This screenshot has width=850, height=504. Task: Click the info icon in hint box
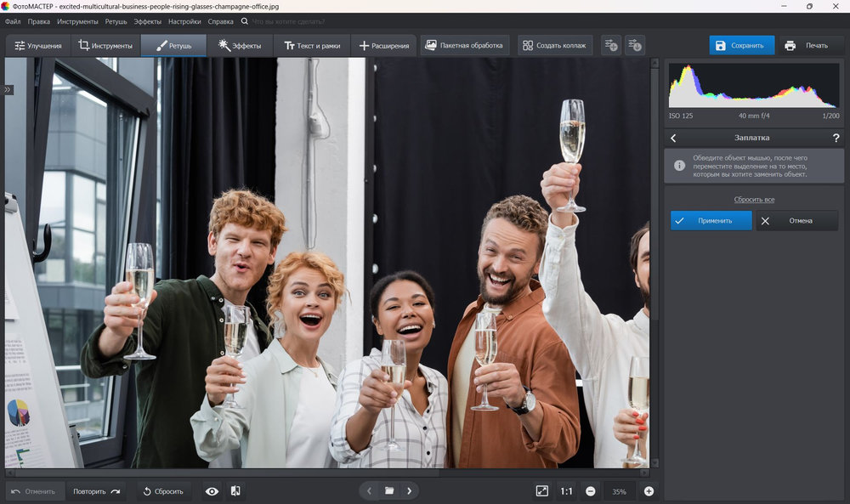[x=679, y=166]
